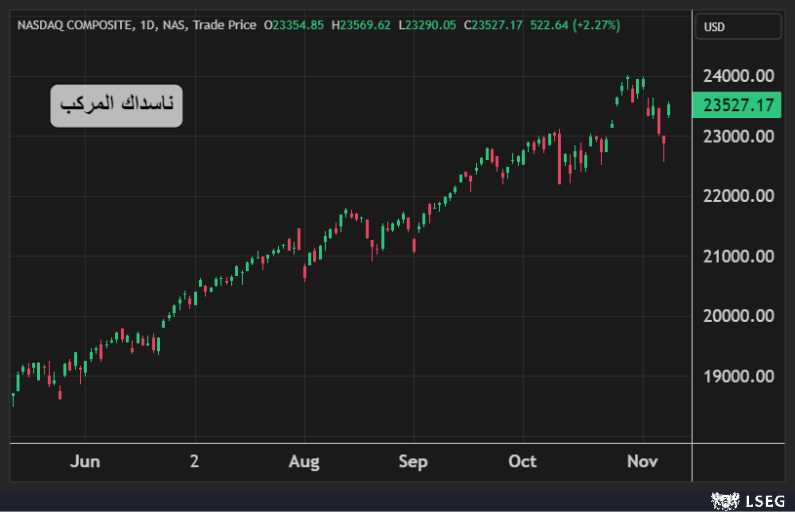
Task: Select the Sep marker on time axis
Action: click(412, 461)
